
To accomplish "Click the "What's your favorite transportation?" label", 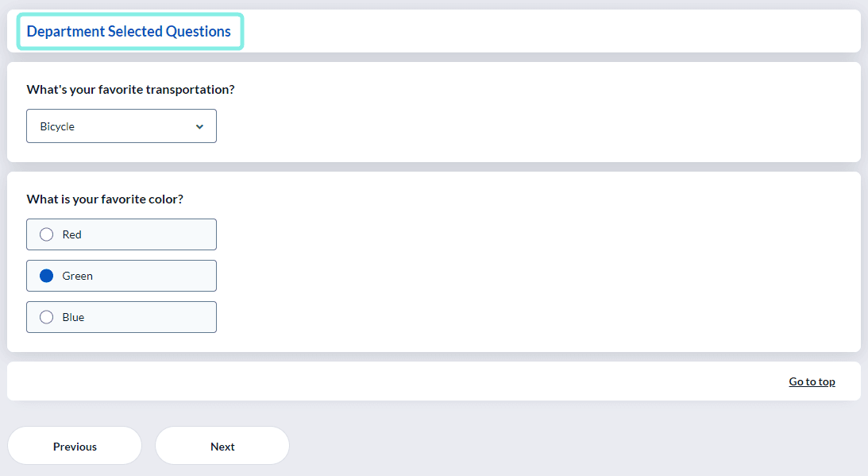I will click(x=131, y=89).
